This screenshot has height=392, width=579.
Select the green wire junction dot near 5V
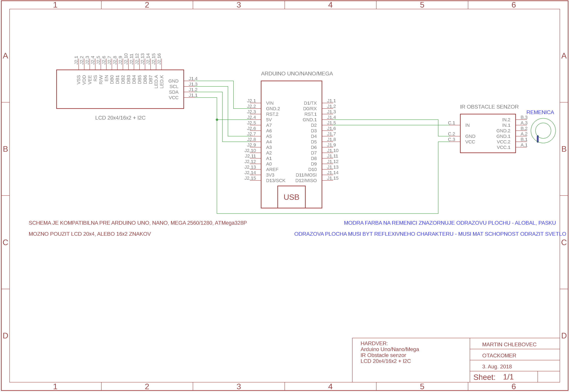coord(217,120)
